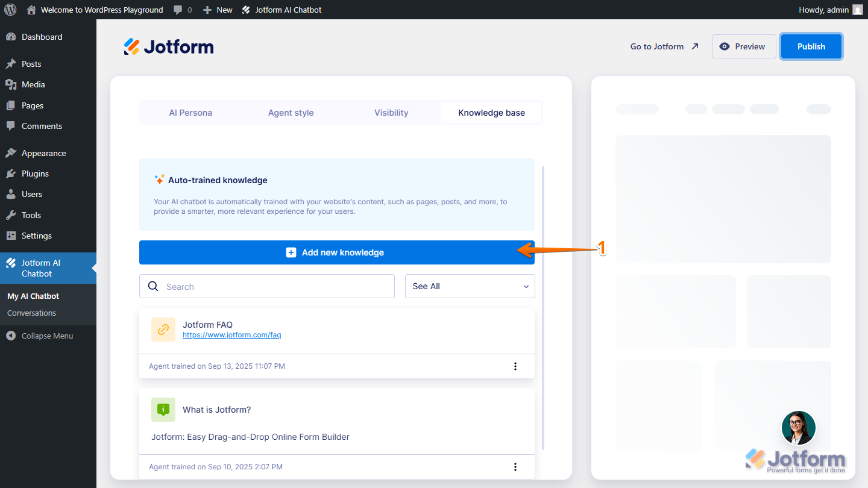The image size is (868, 488).
Task: Open Go to Jotform external link
Action: [x=664, y=46]
